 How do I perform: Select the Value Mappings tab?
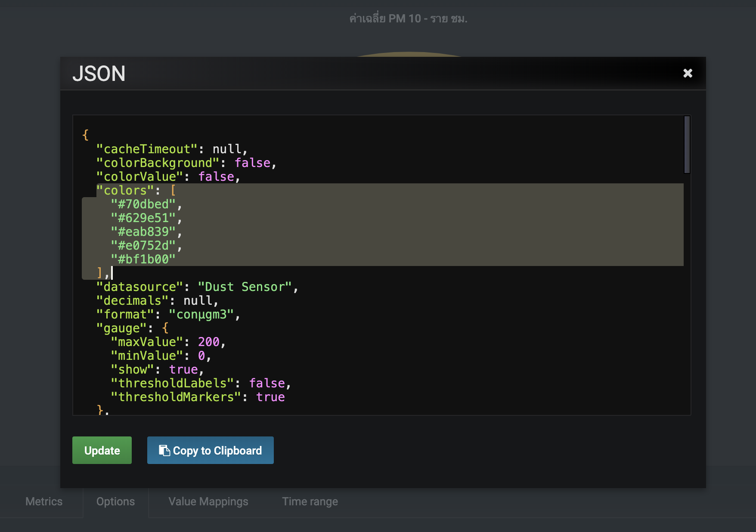pyautogui.click(x=208, y=501)
